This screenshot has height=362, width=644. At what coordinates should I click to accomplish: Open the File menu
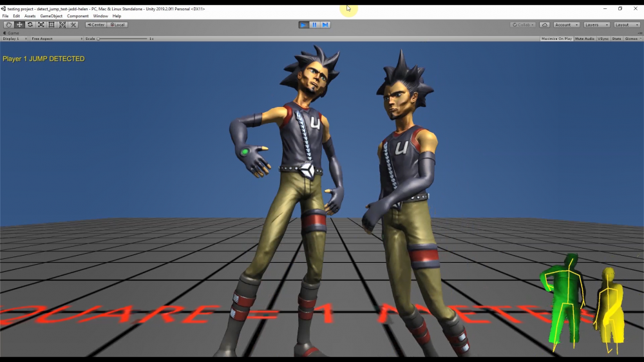(x=5, y=16)
